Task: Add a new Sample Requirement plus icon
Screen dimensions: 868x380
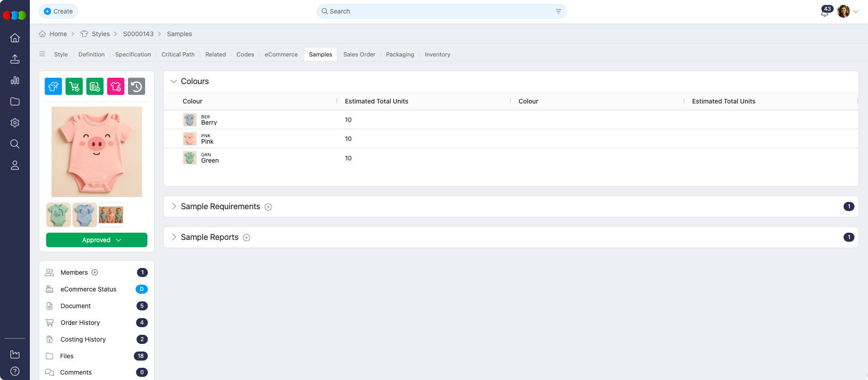Action: pos(269,207)
